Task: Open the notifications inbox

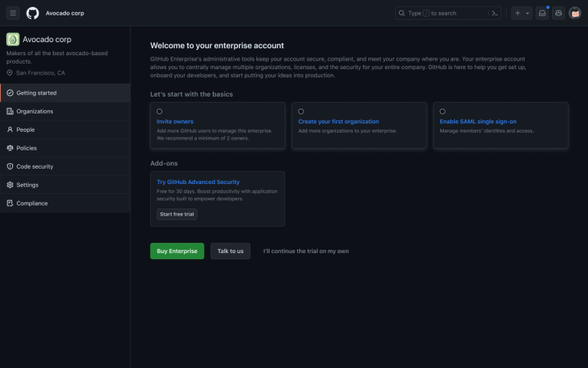Action: tap(542, 13)
